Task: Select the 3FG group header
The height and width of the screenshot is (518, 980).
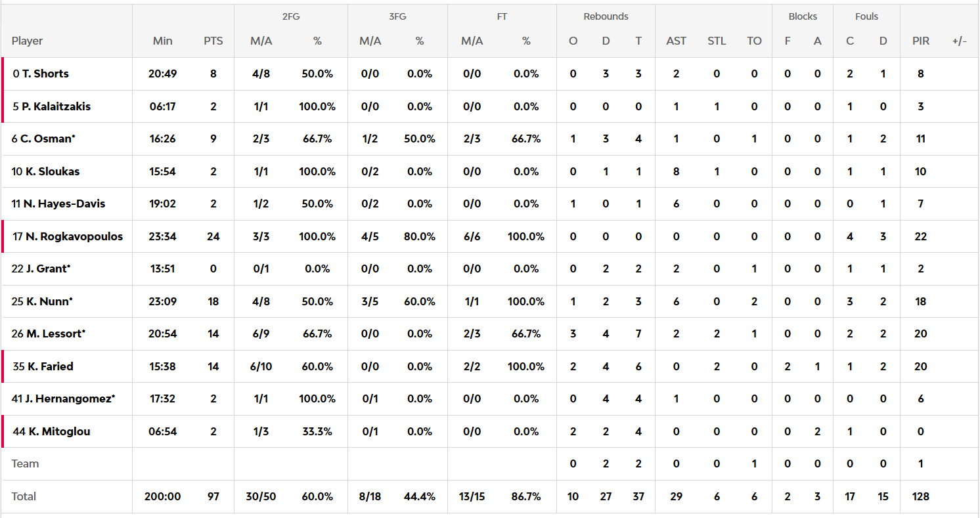Action: [x=397, y=16]
